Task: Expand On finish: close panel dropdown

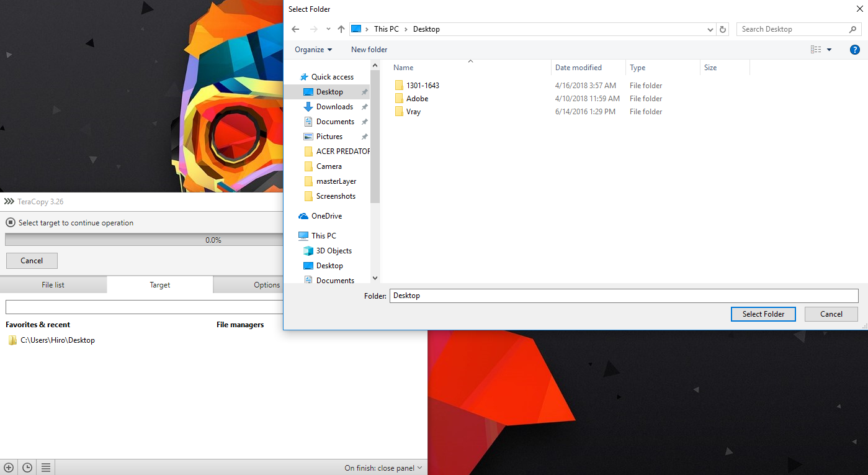Action: 383,468
